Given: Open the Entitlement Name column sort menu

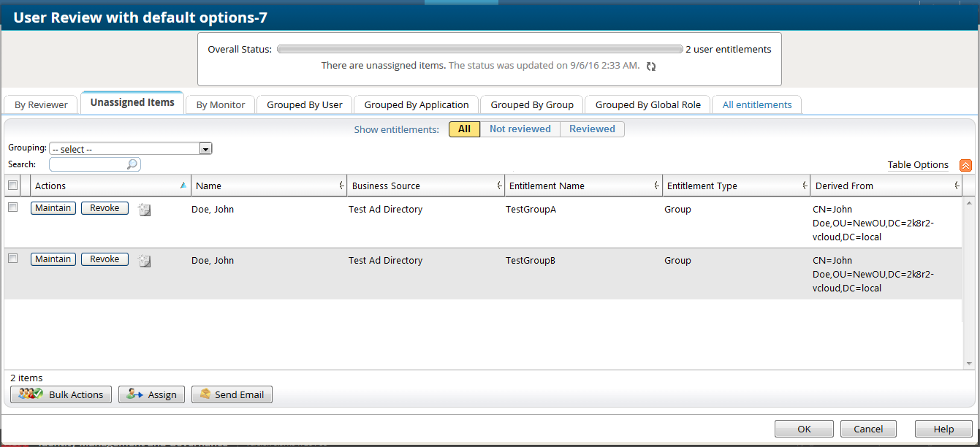Looking at the screenshot, I should coord(657,186).
